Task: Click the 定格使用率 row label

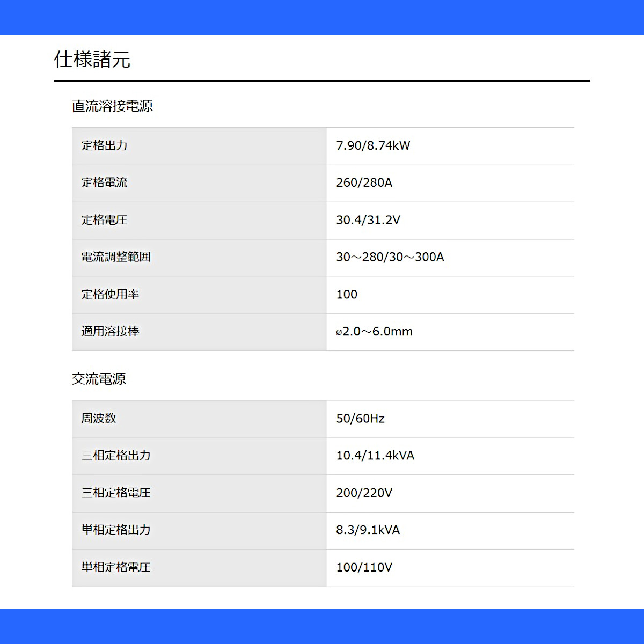Action: (110, 295)
